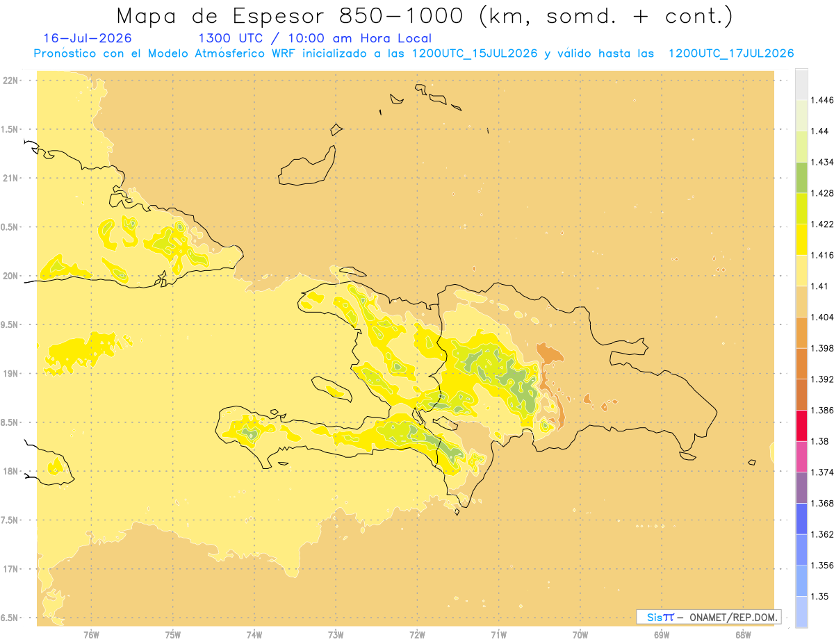Screen dimensions: 834x644
Task: Click the '21N' latitude label
Action: coord(11,179)
